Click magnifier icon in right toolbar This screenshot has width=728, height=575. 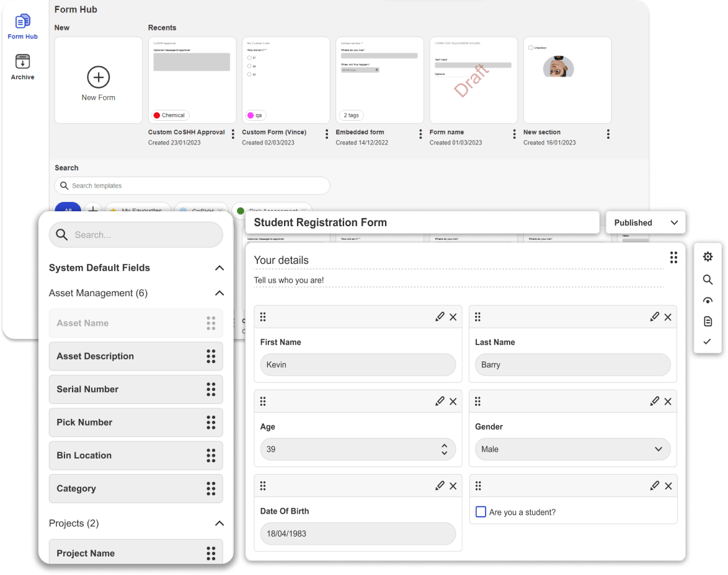pos(708,279)
